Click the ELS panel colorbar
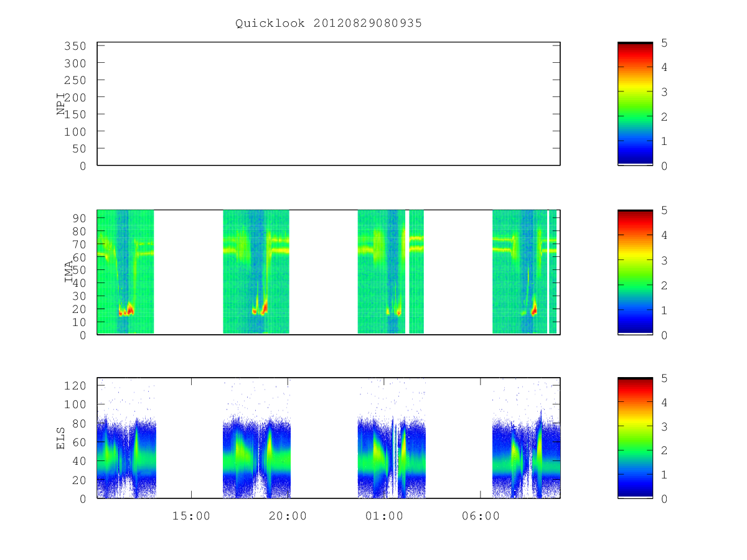This screenshot has width=747, height=560. 635,437
